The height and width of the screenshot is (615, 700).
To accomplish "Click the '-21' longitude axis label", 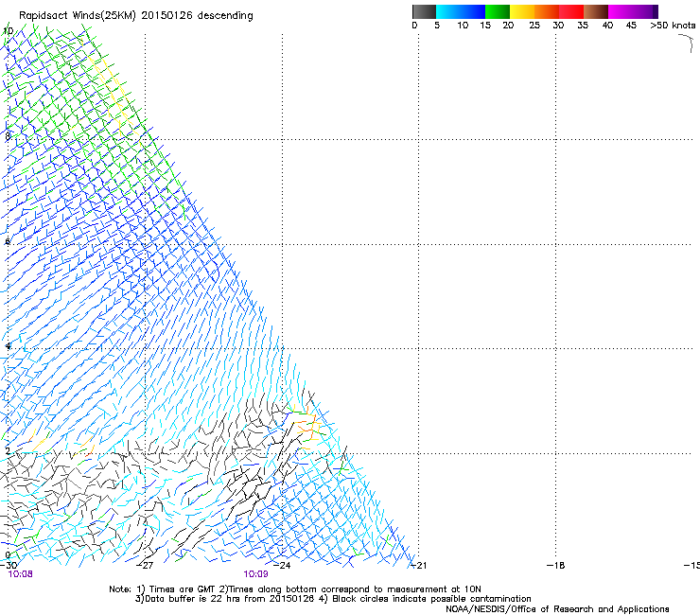I will pyautogui.click(x=418, y=566).
